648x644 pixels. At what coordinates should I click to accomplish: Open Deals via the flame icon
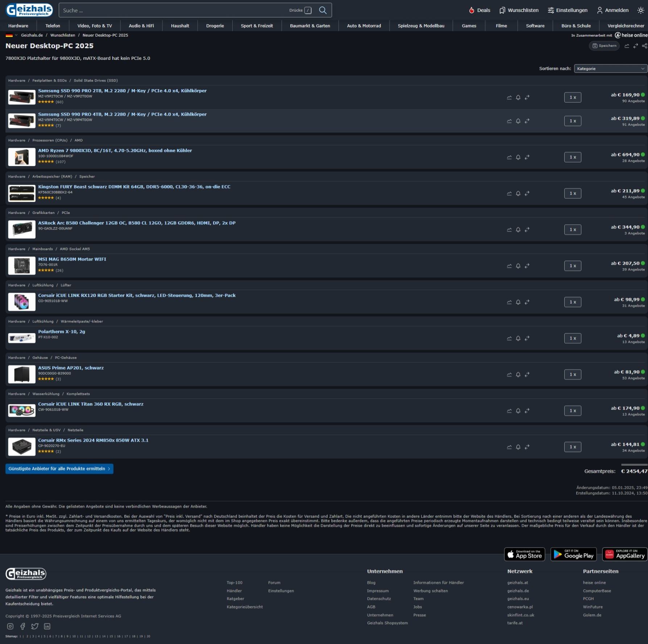472,10
